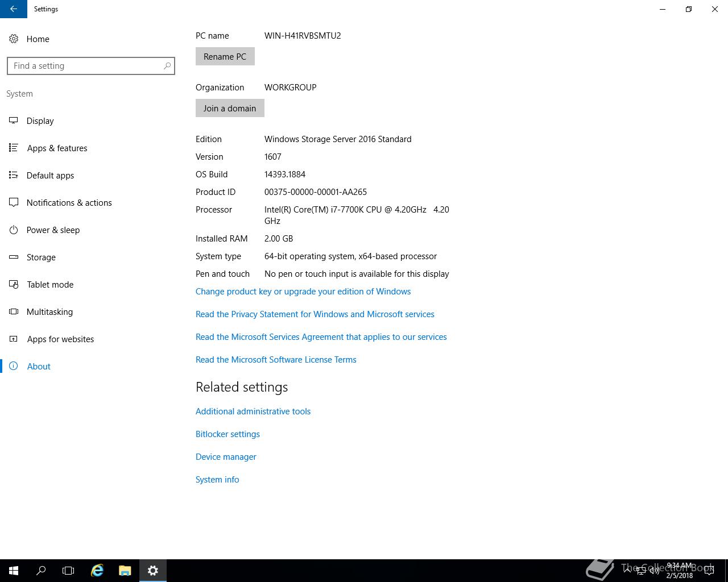This screenshot has width=728, height=582.
Task: Click the Multitasking icon
Action: (14, 311)
